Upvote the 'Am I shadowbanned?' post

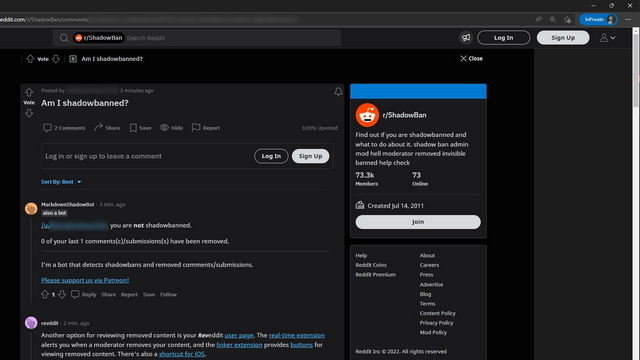click(x=29, y=92)
